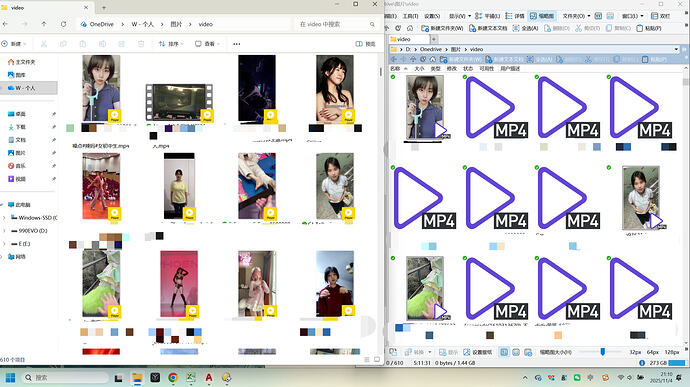Switch to 平铺(L) tile view
The image size is (690, 387).
488,16
